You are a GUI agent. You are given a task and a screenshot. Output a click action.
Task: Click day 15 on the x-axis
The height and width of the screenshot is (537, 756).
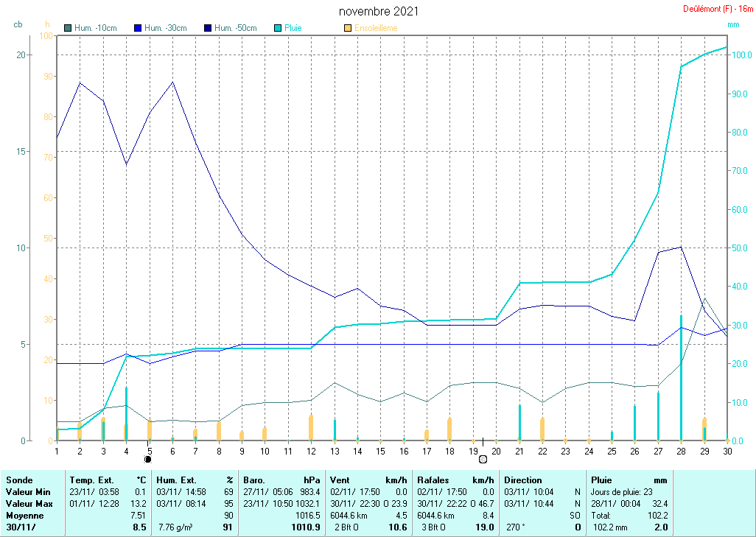tap(380, 451)
